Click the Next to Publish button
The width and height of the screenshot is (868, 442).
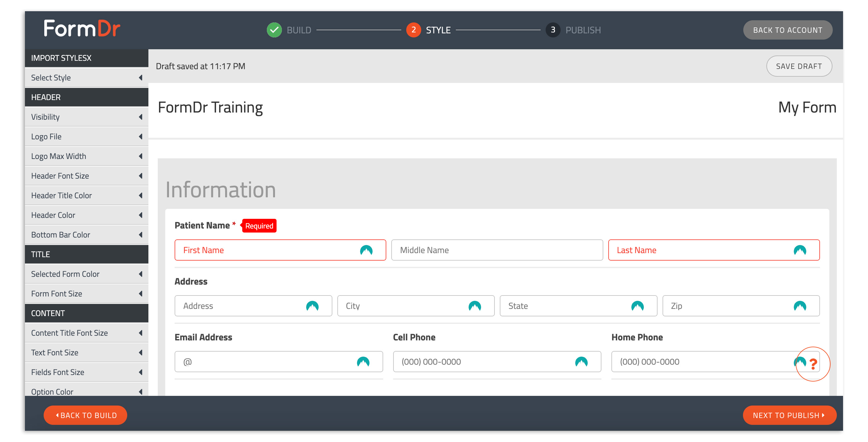[x=789, y=415]
